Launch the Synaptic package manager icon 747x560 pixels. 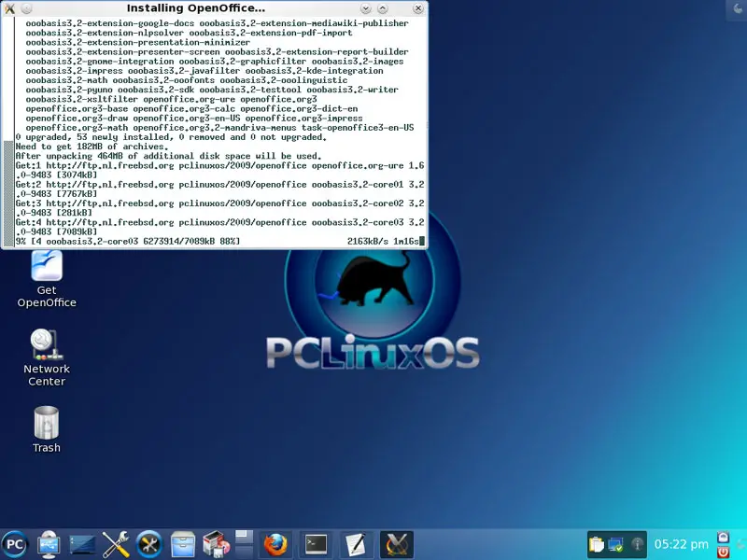tap(216, 544)
